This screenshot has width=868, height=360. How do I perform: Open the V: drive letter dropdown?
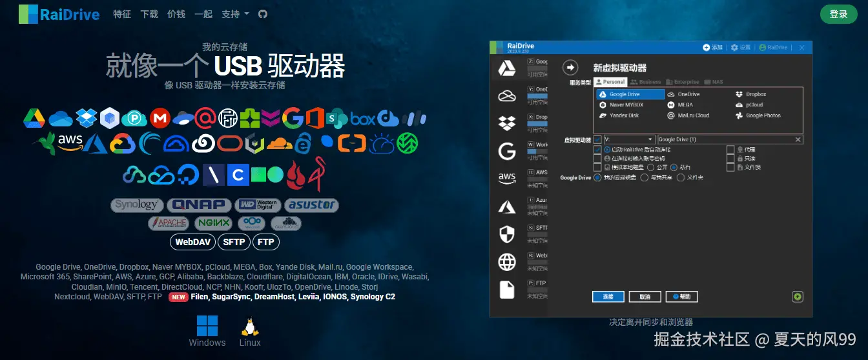[630, 139]
